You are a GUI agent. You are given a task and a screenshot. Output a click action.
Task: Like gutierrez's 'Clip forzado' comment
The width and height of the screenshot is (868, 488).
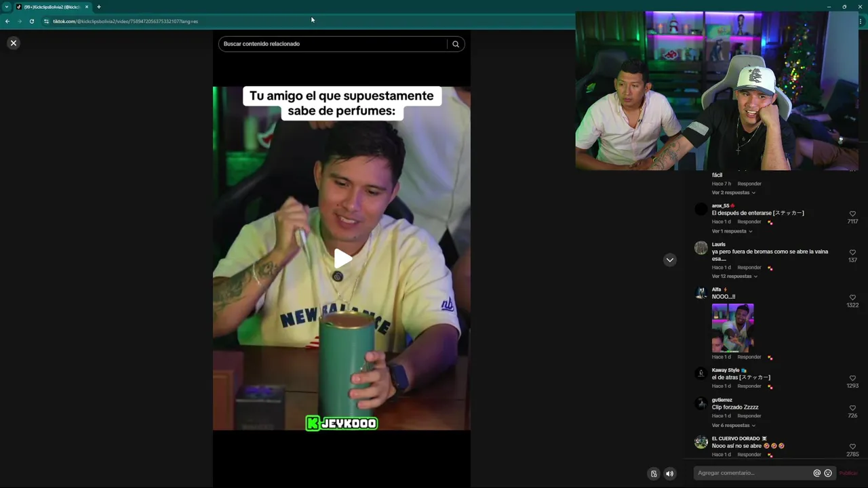click(852, 408)
